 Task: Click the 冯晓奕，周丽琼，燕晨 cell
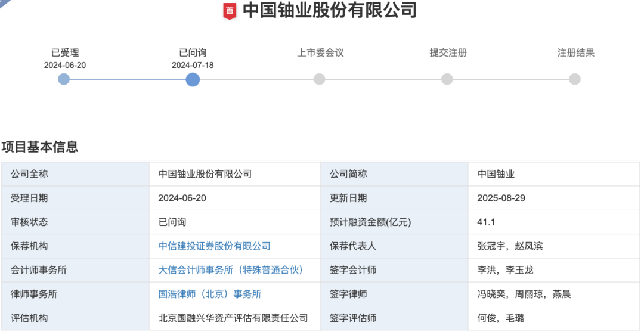[x=554, y=294]
